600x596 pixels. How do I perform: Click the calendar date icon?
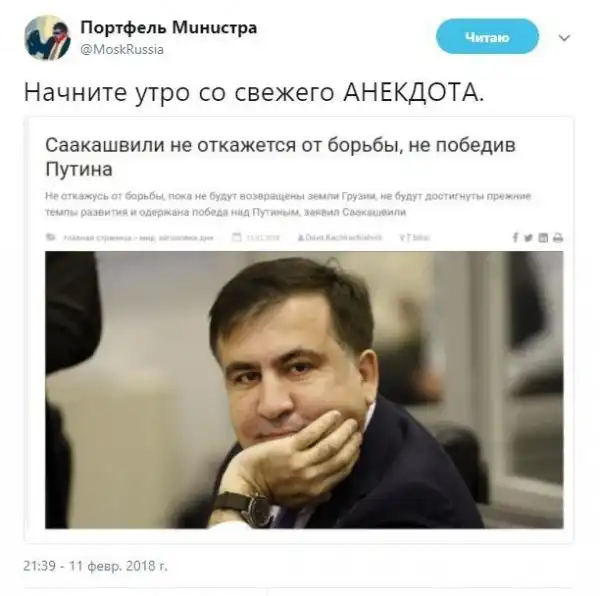(237, 237)
